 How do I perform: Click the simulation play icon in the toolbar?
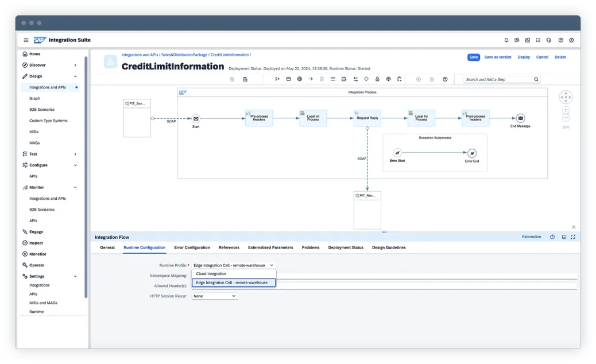click(x=417, y=79)
